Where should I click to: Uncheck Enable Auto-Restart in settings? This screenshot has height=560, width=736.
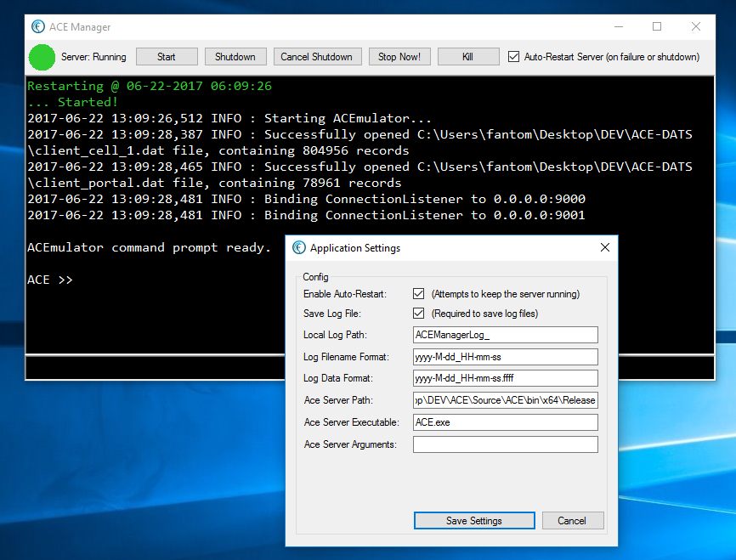coord(418,294)
